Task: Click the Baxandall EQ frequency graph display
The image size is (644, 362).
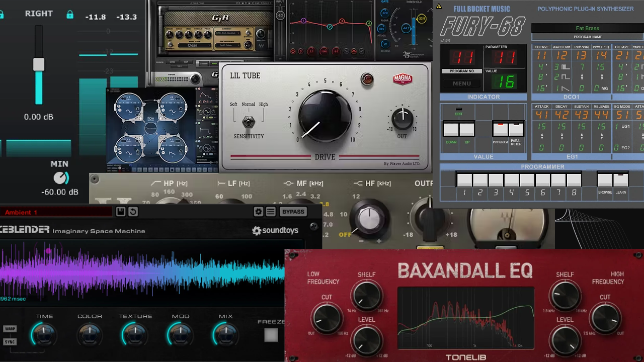Action: (x=465, y=318)
